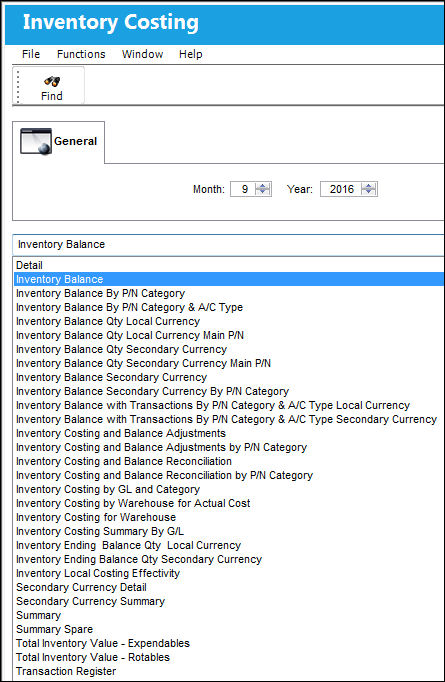This screenshot has height=682, width=445.
Task: Choose Inventory Ending Balance Qty Local Currency
Action: 229,545
